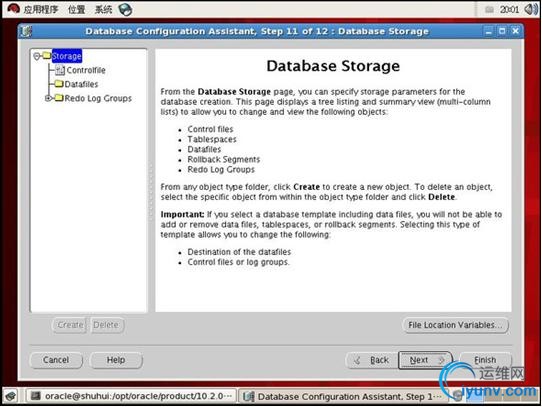The image size is (542, 407).
Task: Click the Cancel button
Action: 56,360
